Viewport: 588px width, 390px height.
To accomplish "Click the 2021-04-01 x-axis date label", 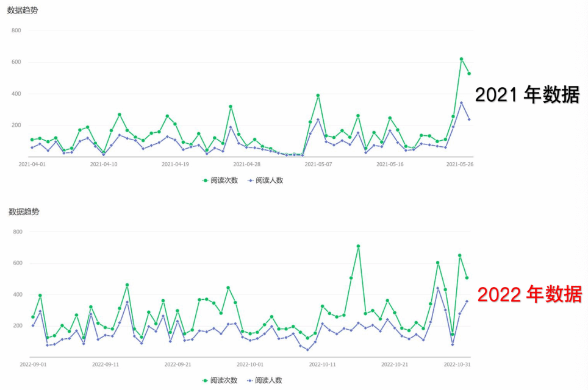I will [32, 164].
